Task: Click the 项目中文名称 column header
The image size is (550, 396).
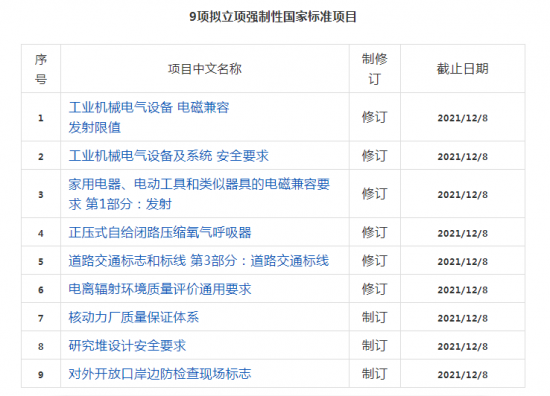Action: (x=205, y=69)
